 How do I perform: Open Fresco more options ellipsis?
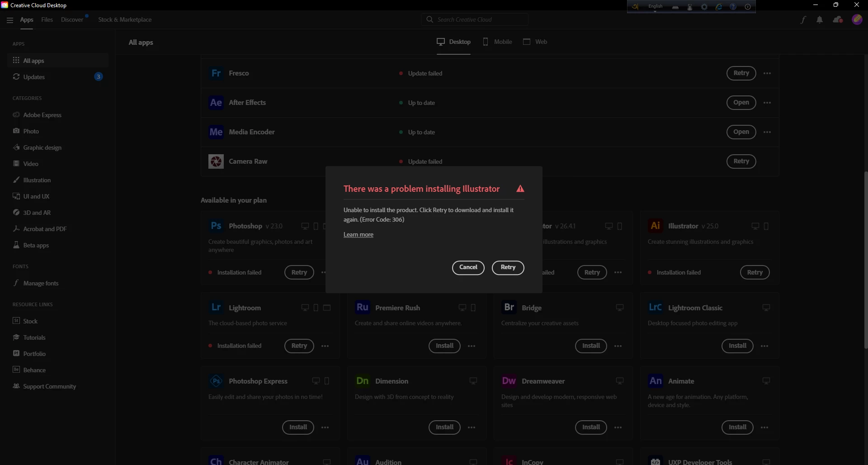[767, 73]
